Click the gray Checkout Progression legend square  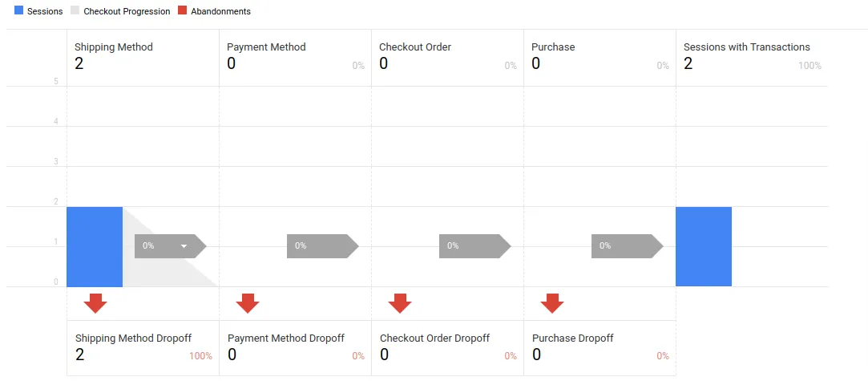(75, 11)
